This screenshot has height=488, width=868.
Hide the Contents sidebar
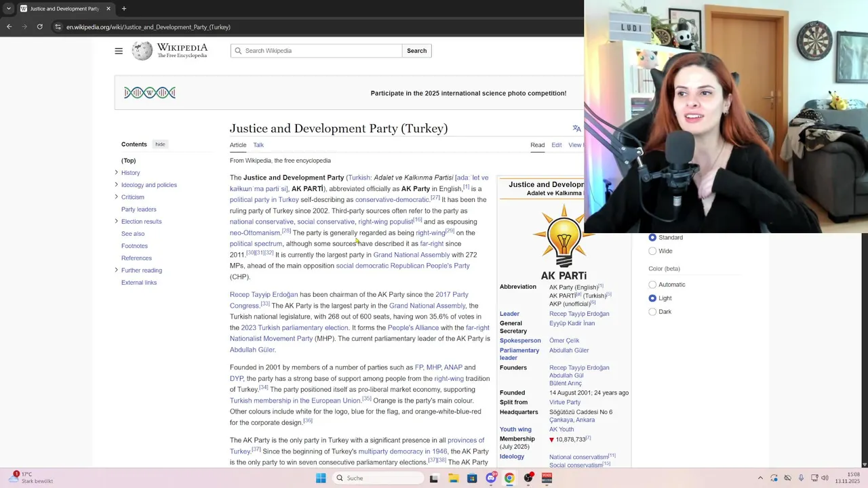coord(160,144)
